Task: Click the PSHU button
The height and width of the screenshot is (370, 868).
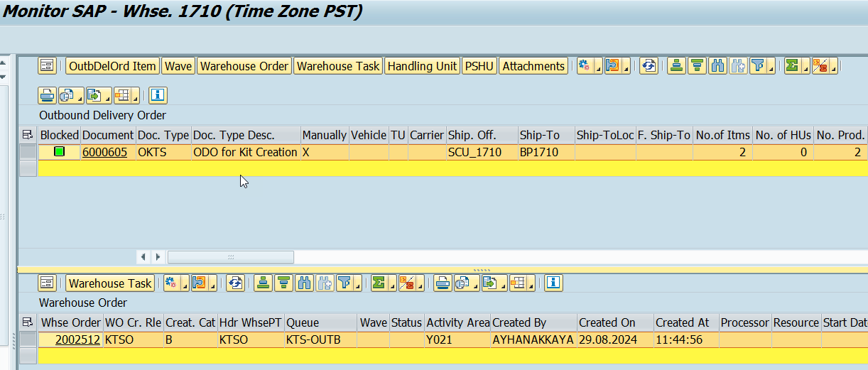Action: click(479, 66)
